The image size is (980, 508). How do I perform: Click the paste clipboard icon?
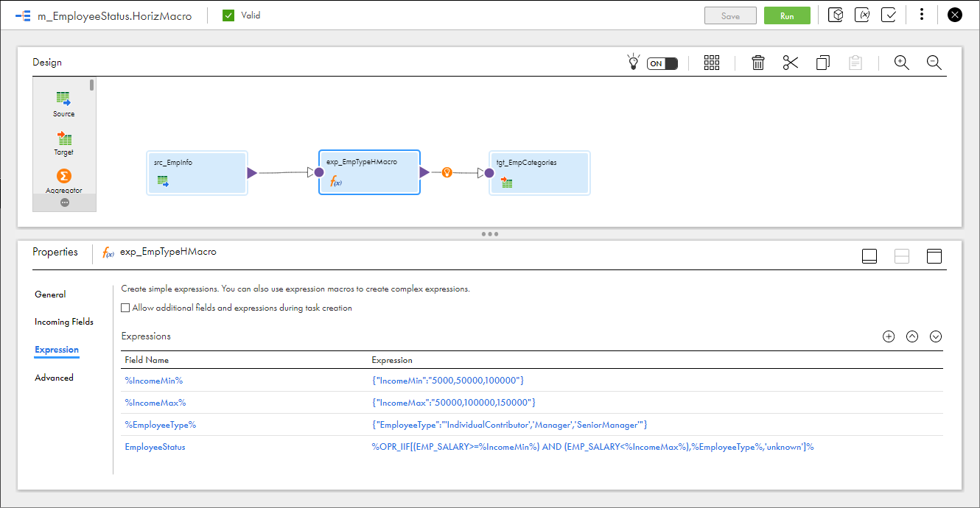point(855,63)
